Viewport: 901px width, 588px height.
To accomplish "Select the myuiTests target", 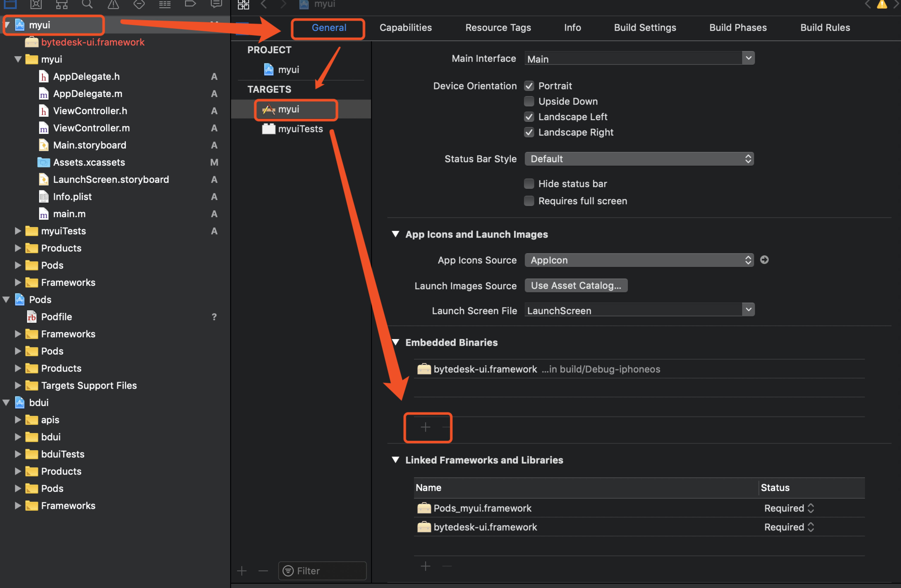I will click(293, 129).
